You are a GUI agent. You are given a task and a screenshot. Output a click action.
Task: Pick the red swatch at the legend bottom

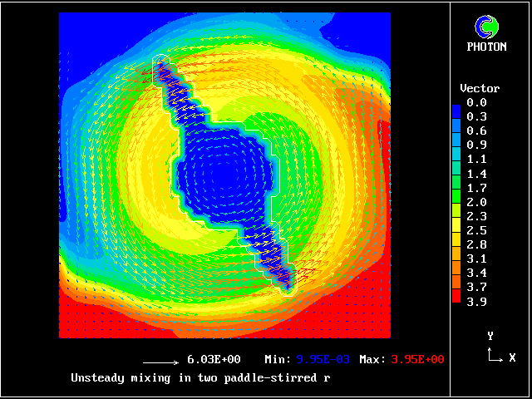(x=456, y=301)
